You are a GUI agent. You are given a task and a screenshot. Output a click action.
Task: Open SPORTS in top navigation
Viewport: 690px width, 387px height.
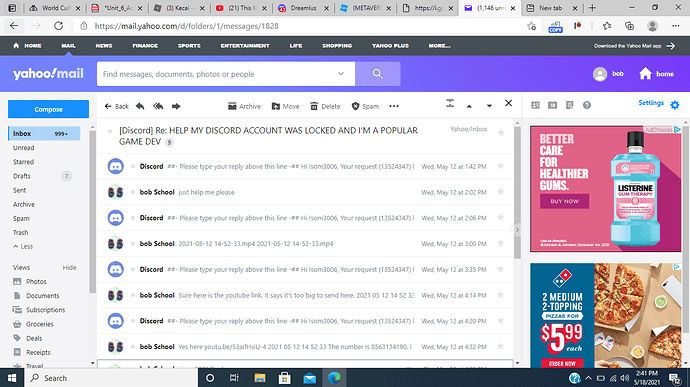(189, 45)
